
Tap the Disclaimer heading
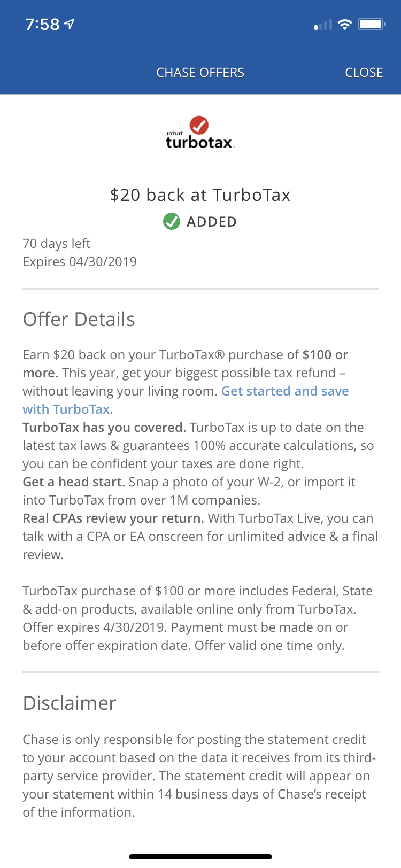pos(70,703)
